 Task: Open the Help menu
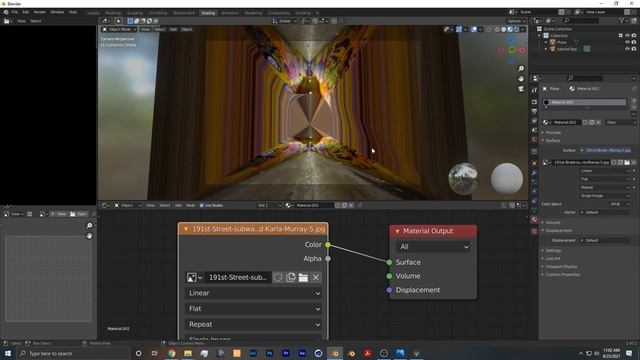[73, 12]
